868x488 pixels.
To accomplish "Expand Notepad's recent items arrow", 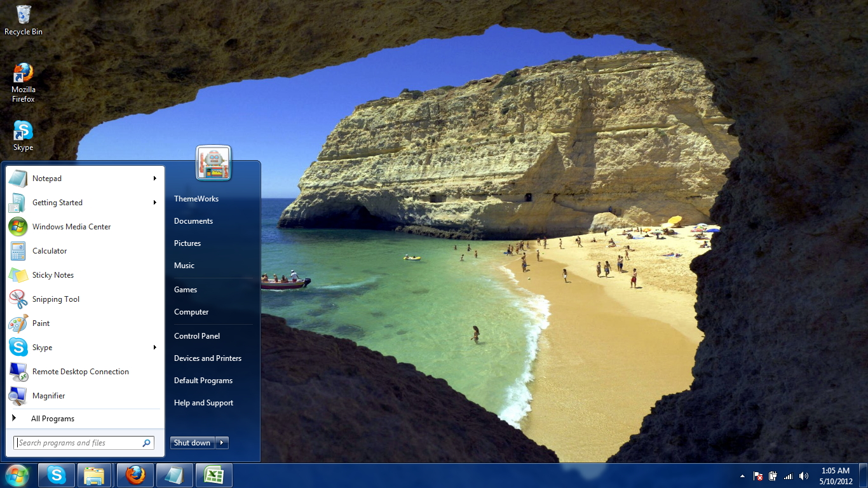I will coord(154,179).
